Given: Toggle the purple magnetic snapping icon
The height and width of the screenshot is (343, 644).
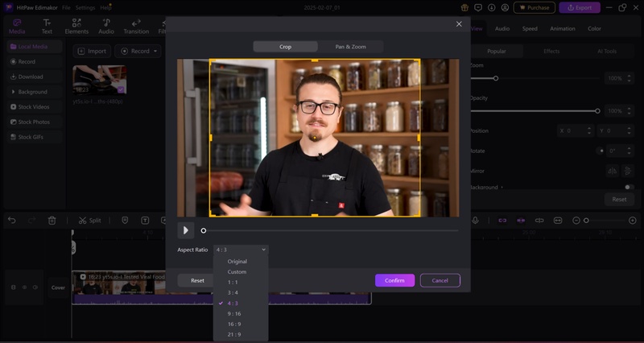Looking at the screenshot, I should (521, 221).
